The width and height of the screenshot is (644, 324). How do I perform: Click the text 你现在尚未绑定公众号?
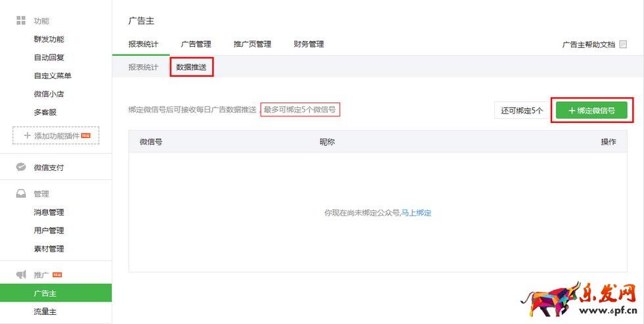click(x=362, y=213)
